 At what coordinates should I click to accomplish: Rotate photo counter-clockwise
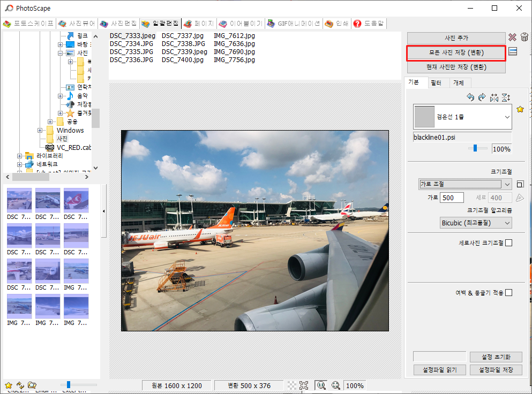pos(470,97)
